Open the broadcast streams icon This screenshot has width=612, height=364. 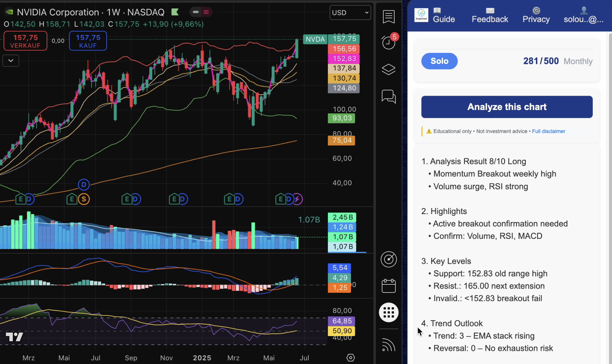[389, 345]
